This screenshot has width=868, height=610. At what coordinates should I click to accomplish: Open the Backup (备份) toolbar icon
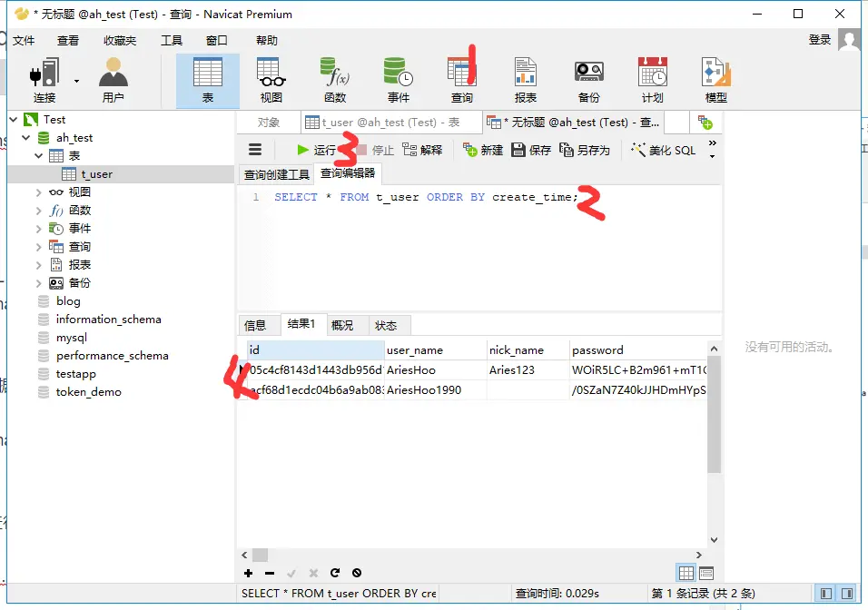(x=589, y=80)
